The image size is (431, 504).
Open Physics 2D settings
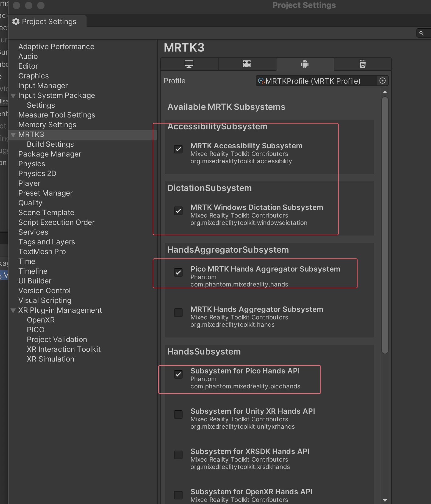pos(37,174)
